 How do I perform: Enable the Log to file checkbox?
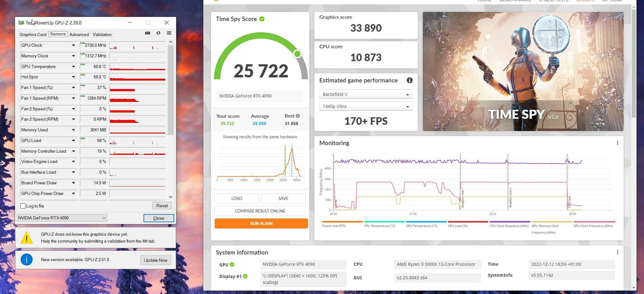tap(23, 206)
